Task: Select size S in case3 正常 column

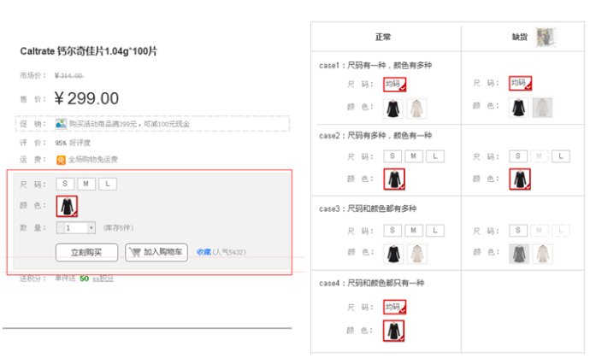Action: point(392,230)
